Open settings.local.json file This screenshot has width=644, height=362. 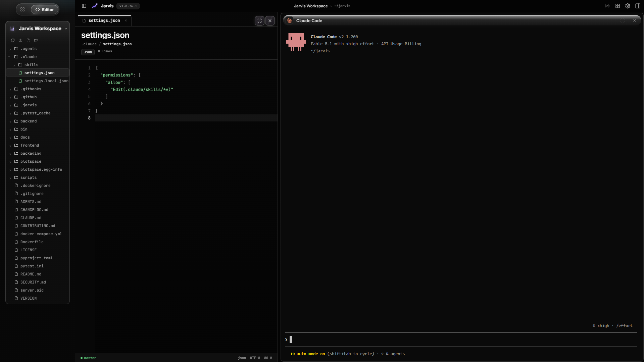tap(38, 81)
